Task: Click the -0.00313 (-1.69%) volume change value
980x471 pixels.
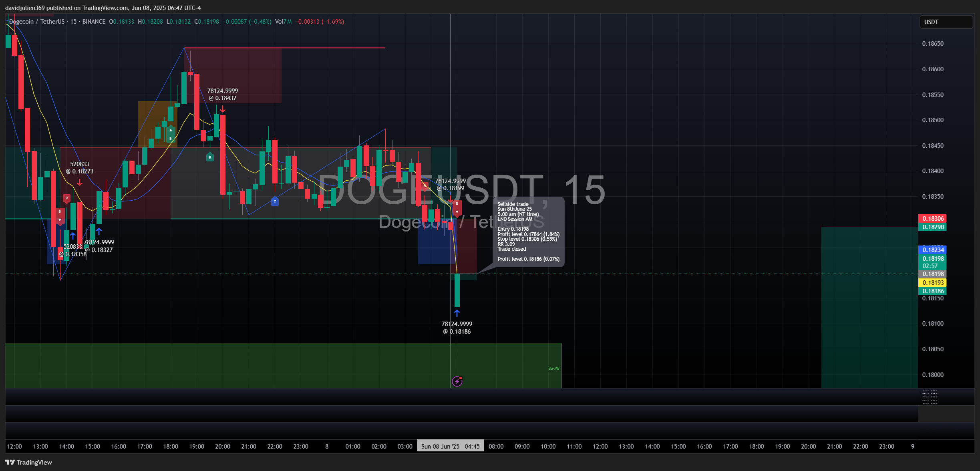Action: [320, 22]
